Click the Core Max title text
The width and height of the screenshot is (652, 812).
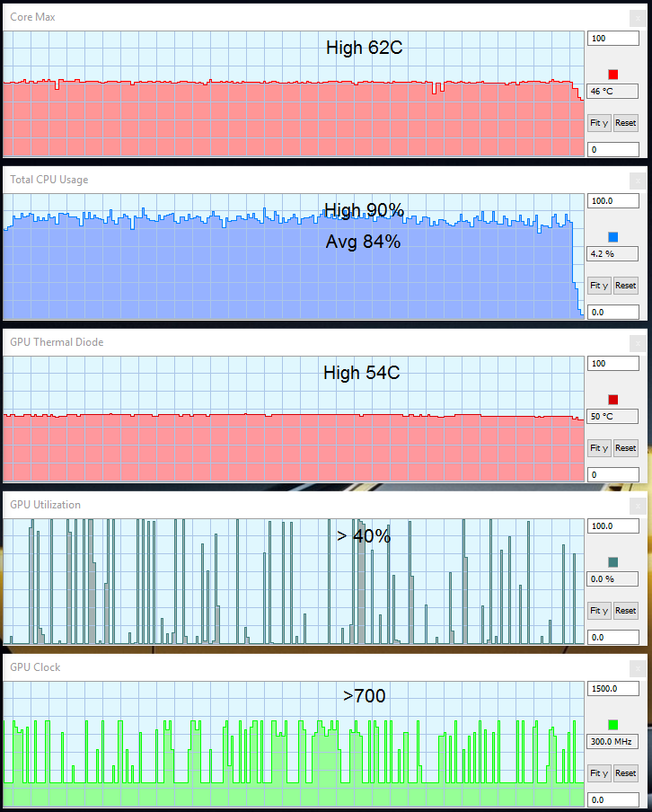(x=32, y=17)
